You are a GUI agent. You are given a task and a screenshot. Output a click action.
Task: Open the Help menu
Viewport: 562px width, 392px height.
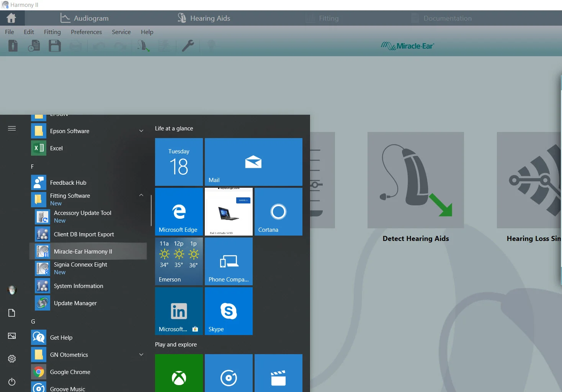147,32
